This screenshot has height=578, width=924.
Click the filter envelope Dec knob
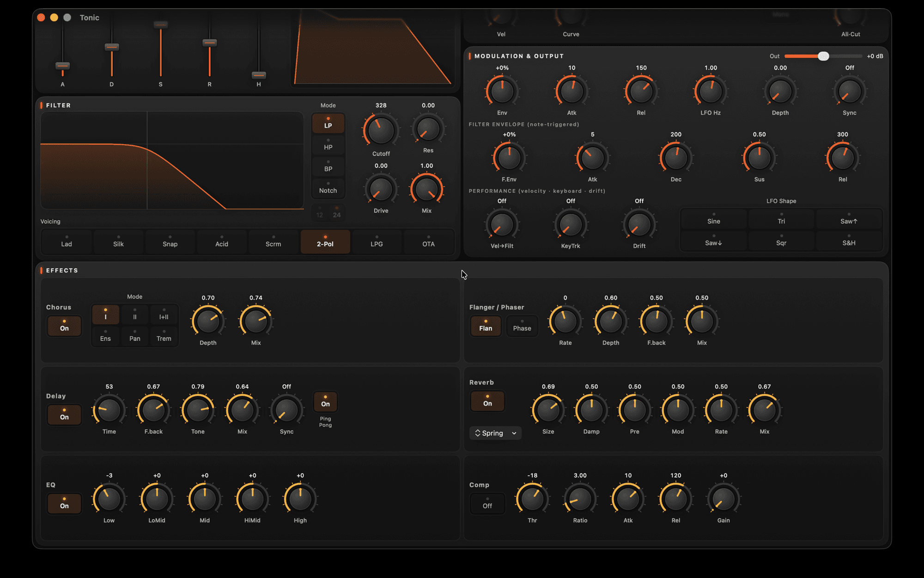[x=676, y=158]
